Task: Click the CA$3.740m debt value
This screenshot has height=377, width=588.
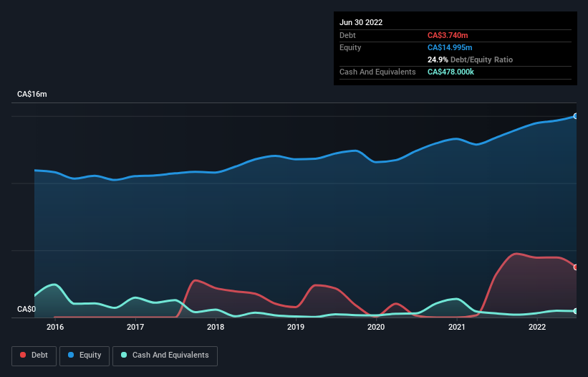Action: [448, 35]
